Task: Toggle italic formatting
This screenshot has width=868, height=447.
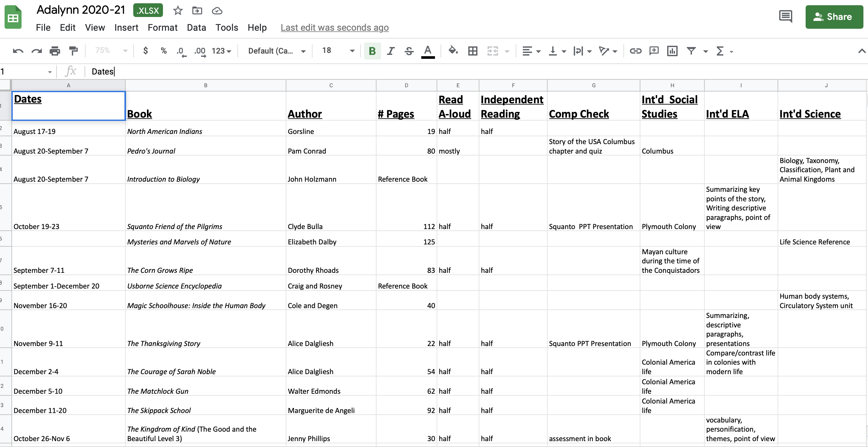Action: [391, 51]
